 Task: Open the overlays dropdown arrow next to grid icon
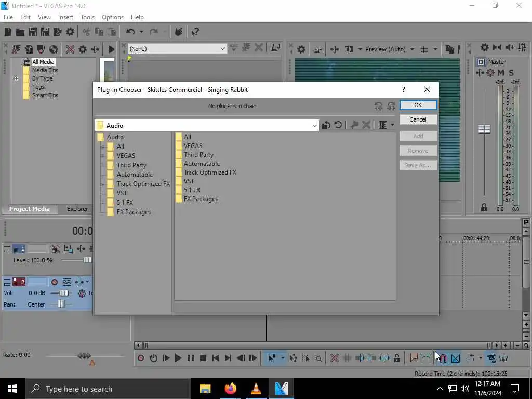click(x=435, y=49)
